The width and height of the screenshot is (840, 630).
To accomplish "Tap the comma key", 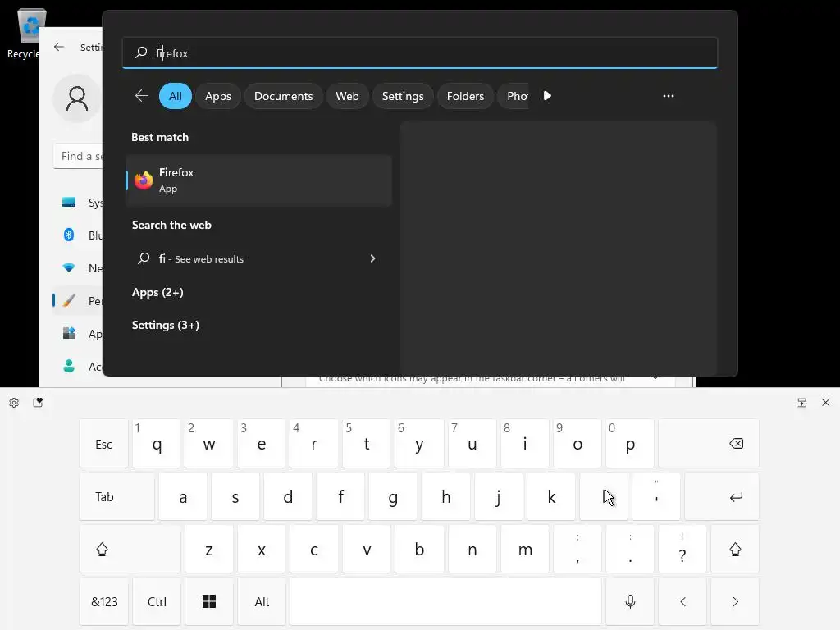I will pos(577,549).
